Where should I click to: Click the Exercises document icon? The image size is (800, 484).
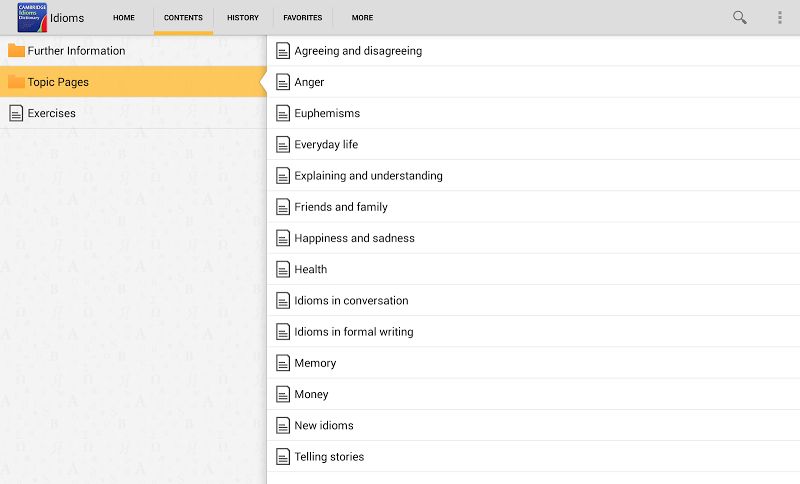point(16,113)
